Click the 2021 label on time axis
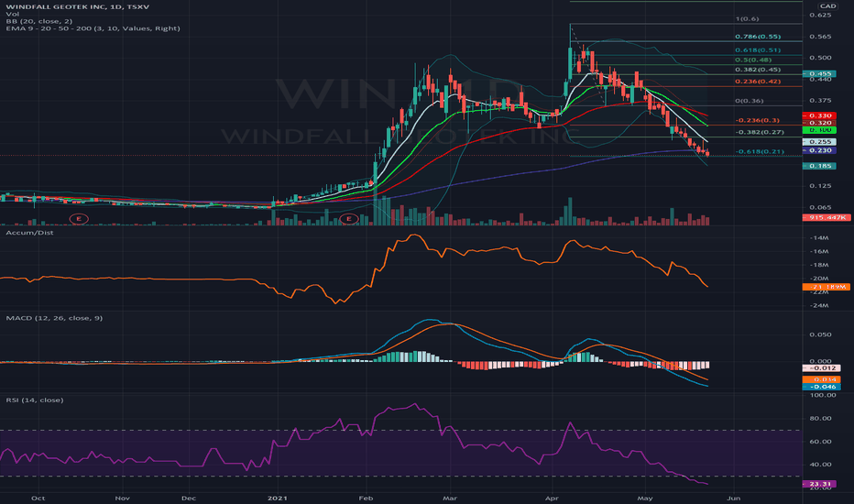This screenshot has width=854, height=504. pyautogui.click(x=278, y=498)
